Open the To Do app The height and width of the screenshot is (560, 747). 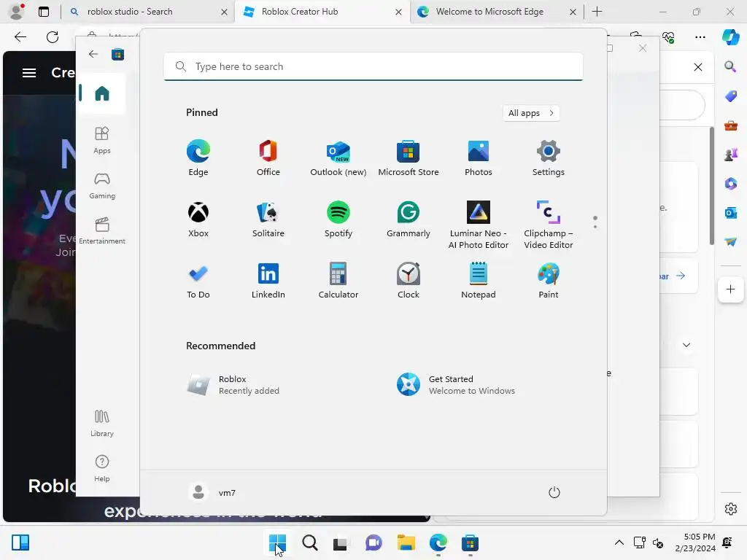[198, 281]
